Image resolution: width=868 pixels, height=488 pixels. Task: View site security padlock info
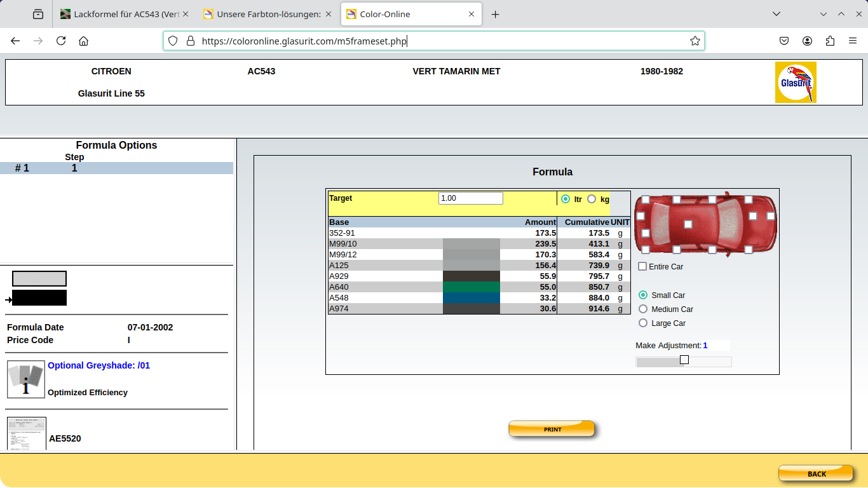coord(190,41)
